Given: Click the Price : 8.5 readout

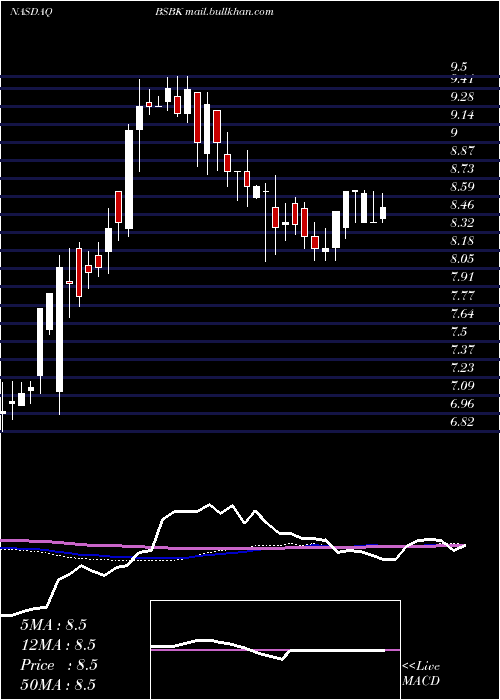Looking at the screenshot, I should pyautogui.click(x=58, y=665).
